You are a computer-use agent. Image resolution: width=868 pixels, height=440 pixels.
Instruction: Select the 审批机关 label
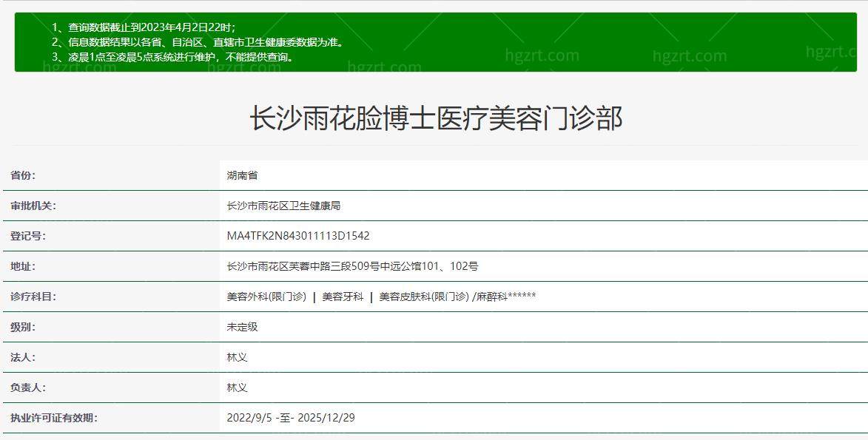(x=33, y=206)
